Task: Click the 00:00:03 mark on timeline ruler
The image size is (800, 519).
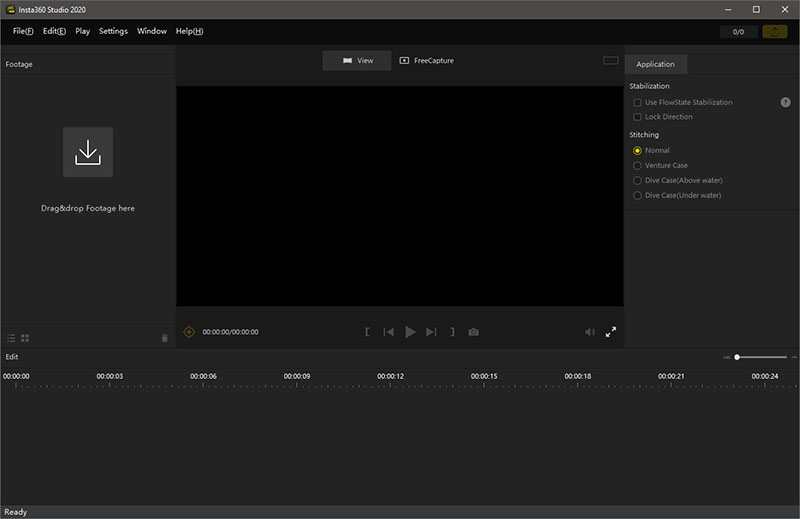Action: (x=110, y=376)
